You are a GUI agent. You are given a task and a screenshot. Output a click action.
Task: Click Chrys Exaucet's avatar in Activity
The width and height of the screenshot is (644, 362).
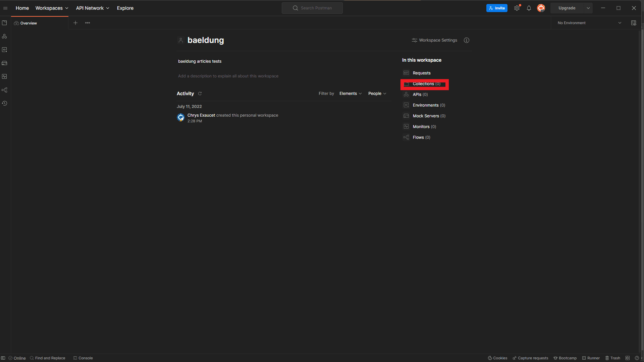pyautogui.click(x=181, y=117)
